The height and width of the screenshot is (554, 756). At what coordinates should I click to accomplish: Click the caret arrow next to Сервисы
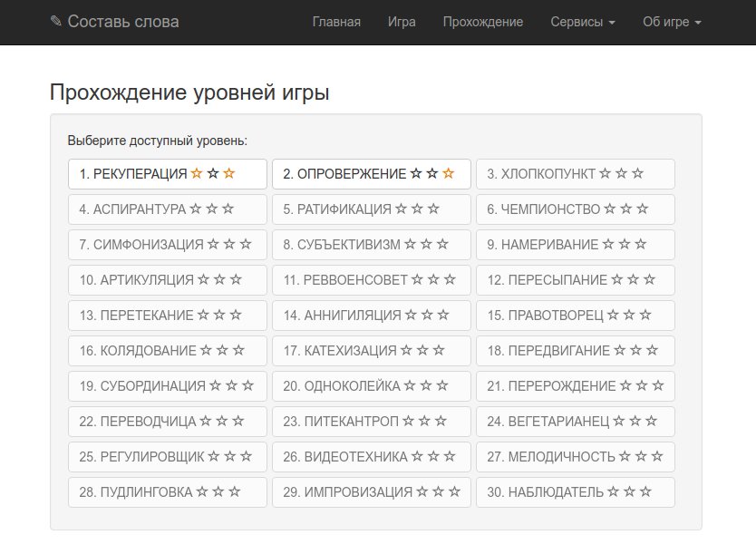click(x=612, y=22)
